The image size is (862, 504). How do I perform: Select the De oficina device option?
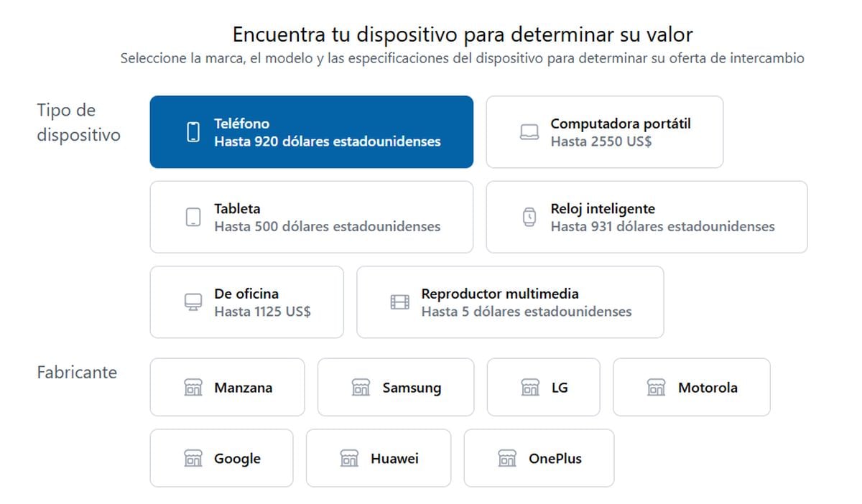click(x=246, y=302)
